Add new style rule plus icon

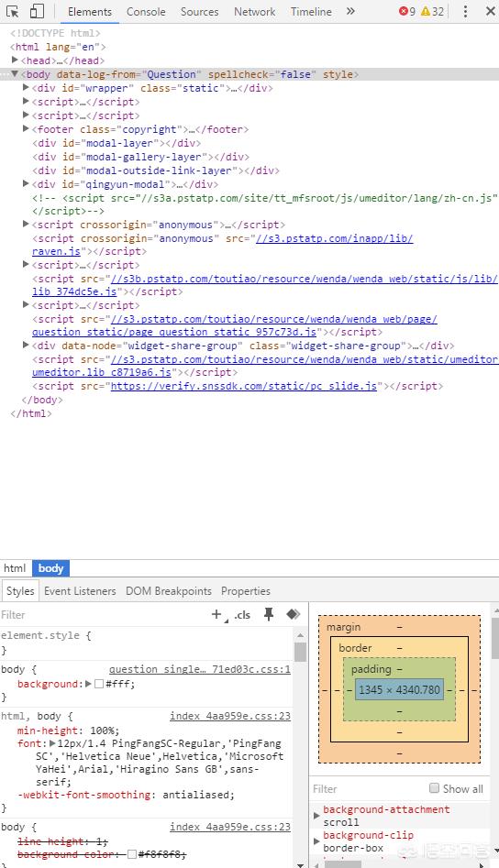tap(216, 614)
